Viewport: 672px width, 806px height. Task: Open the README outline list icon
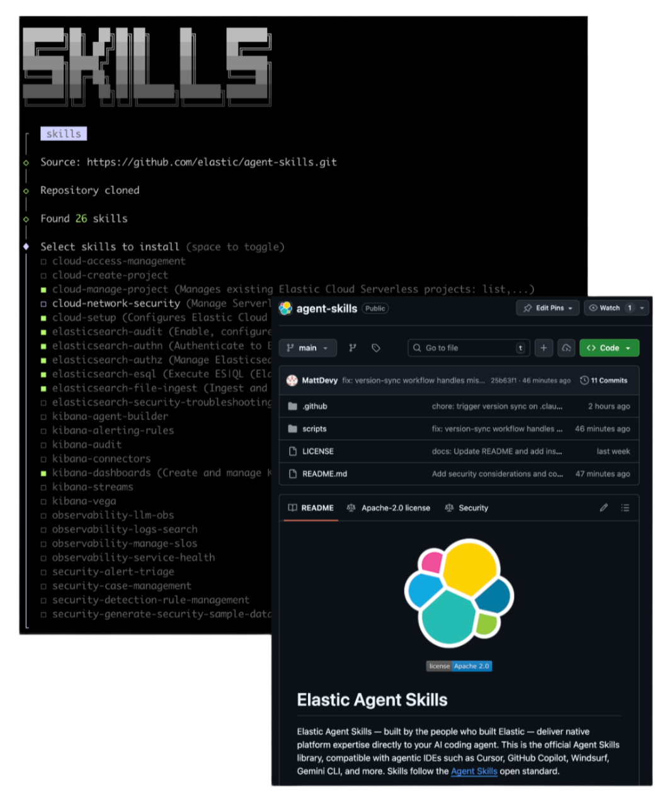[x=625, y=508]
